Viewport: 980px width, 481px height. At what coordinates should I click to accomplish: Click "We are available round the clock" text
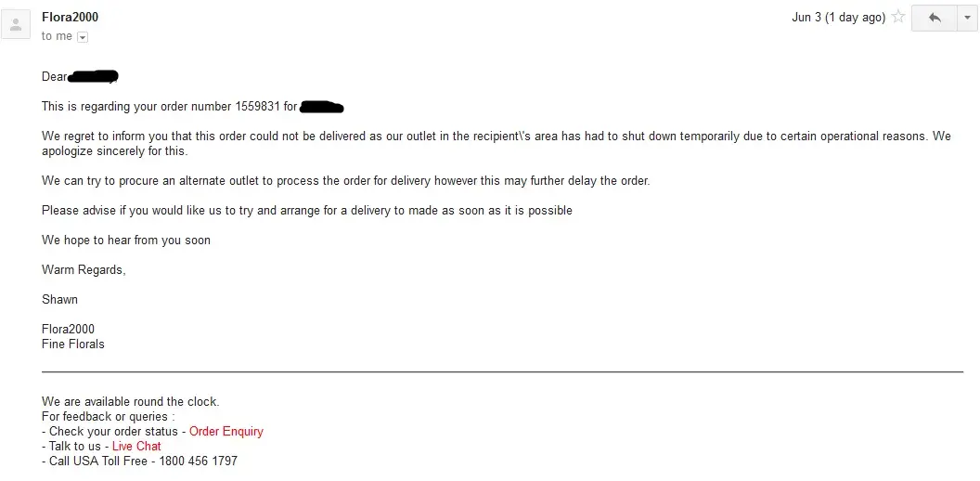[130, 402]
